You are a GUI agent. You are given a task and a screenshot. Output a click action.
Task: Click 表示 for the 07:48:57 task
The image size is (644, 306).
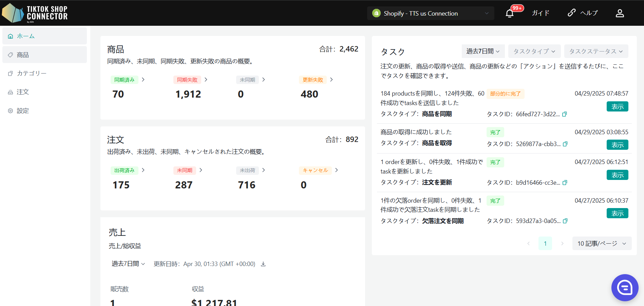[x=618, y=106]
